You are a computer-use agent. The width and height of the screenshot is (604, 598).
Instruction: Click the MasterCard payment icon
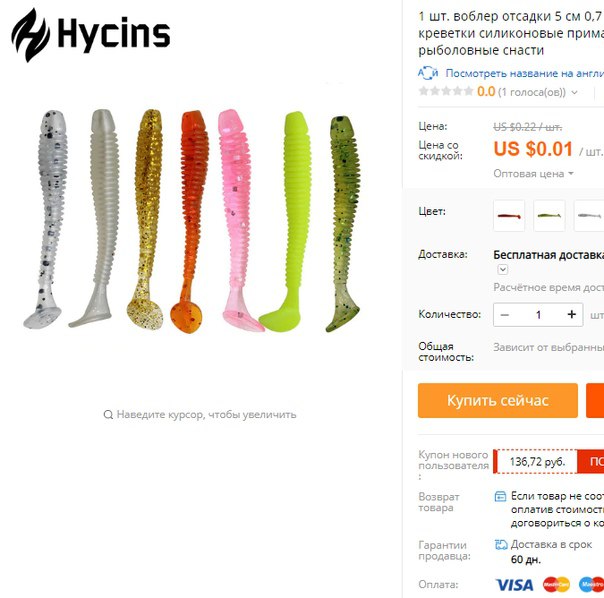tap(556, 585)
